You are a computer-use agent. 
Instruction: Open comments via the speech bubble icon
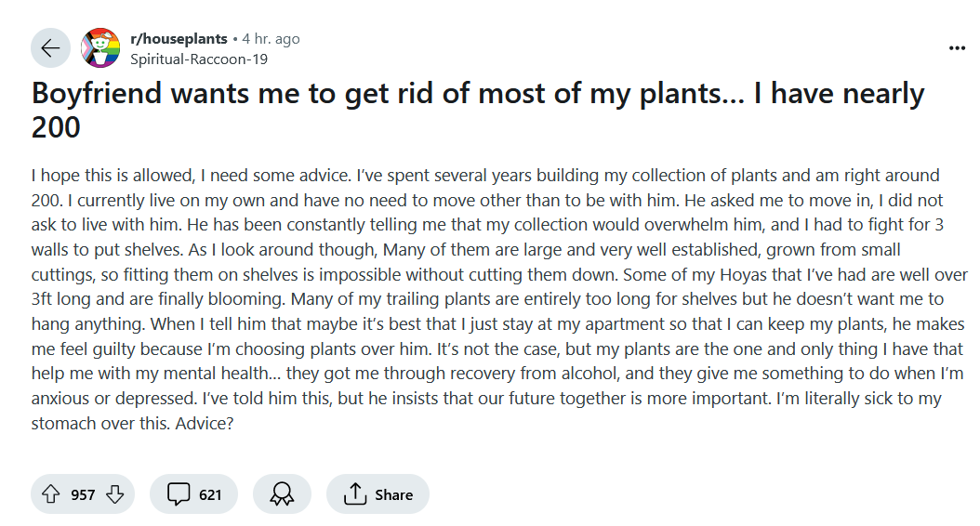[x=179, y=494]
